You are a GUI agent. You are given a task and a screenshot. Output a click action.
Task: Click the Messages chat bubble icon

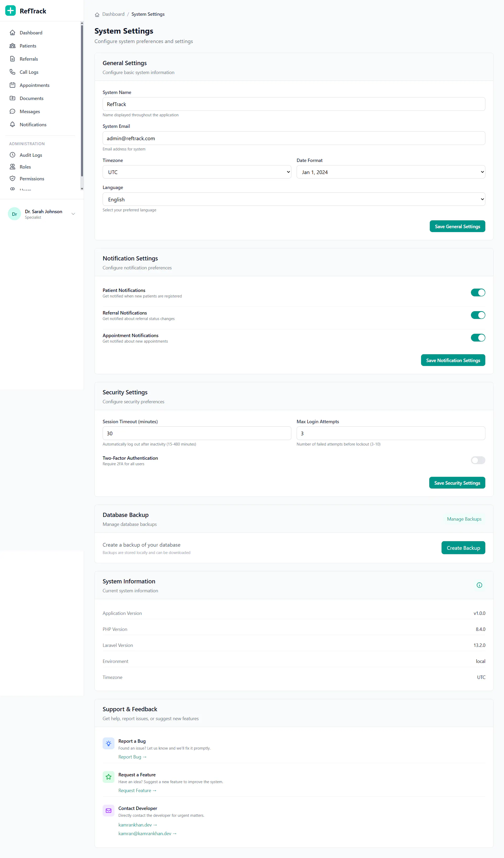click(13, 111)
